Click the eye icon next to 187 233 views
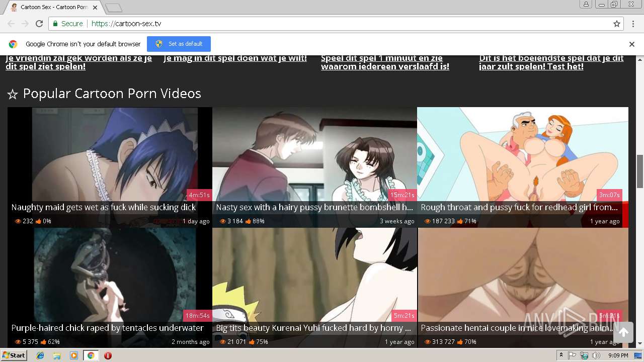 [428, 221]
